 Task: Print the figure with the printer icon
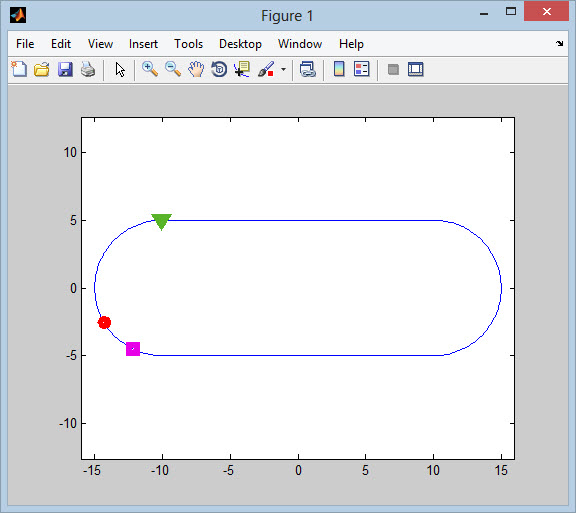(x=88, y=69)
